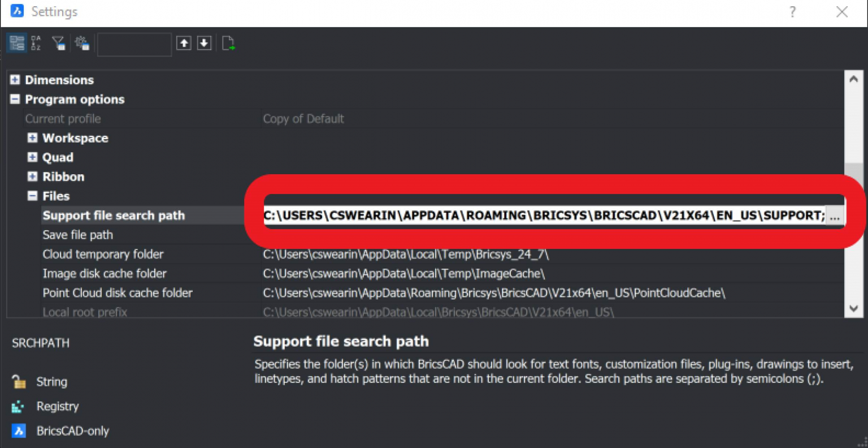Image resolution: width=868 pixels, height=448 pixels.
Task: Collapse the Files settings group
Action: [x=32, y=196]
